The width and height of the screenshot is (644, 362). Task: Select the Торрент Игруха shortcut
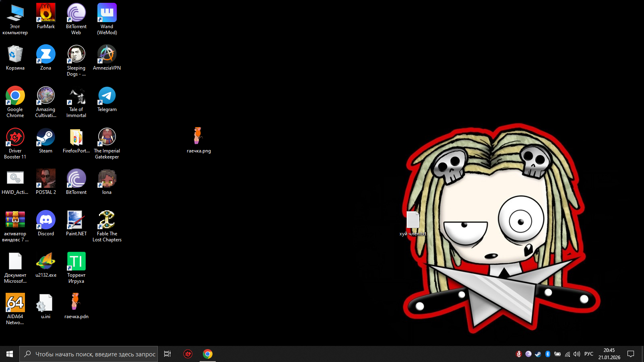pyautogui.click(x=76, y=267)
